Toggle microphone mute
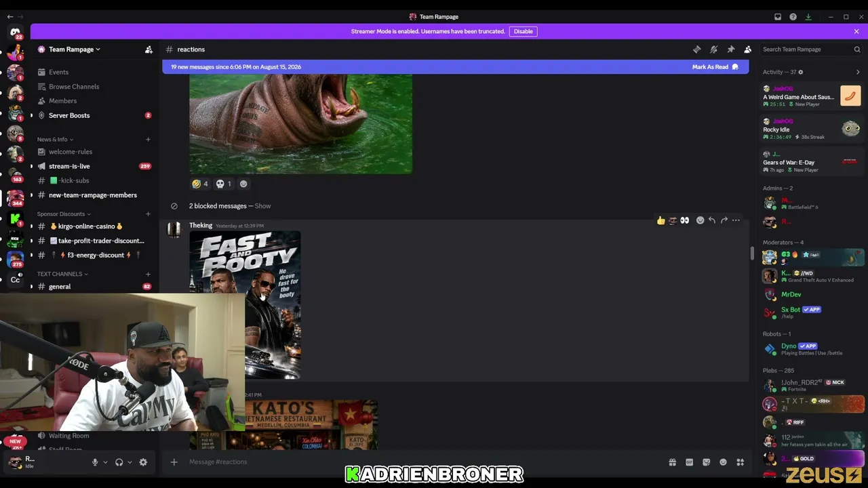The height and width of the screenshot is (488, 868). pyautogui.click(x=95, y=462)
